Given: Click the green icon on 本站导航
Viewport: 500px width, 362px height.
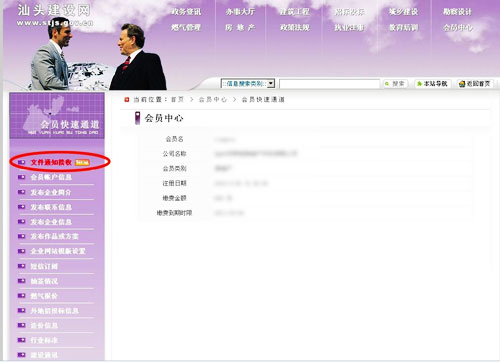Looking at the screenshot, I should (x=419, y=84).
